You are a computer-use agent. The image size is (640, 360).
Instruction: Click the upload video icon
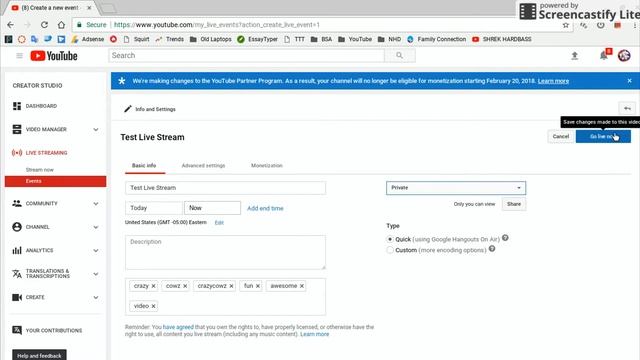[x=574, y=56]
